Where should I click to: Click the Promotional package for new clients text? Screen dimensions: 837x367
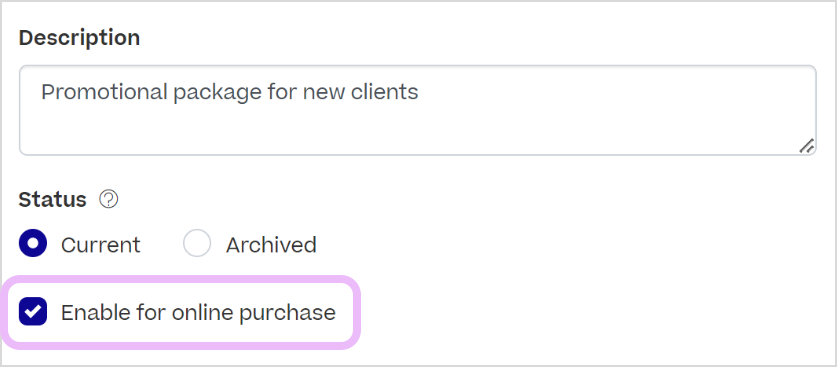point(230,93)
